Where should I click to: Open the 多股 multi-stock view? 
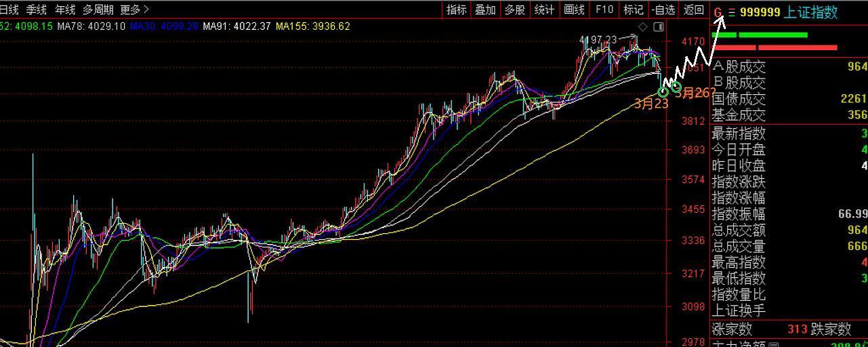pyautogui.click(x=515, y=9)
